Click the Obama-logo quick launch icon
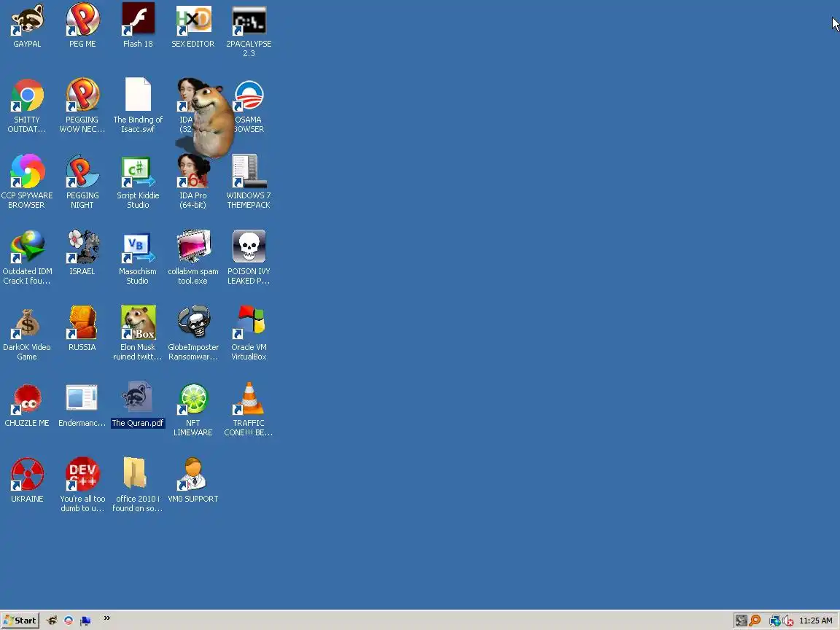This screenshot has width=840, height=630. pyautogui.click(x=68, y=621)
